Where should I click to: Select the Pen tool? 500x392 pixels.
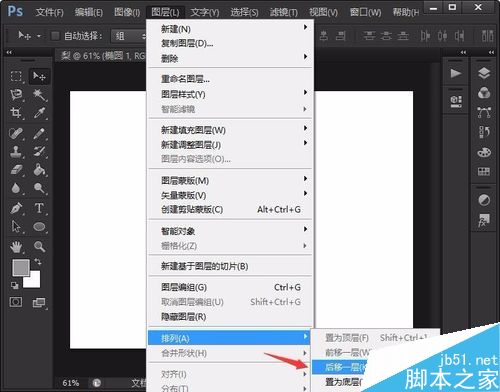pos(16,208)
